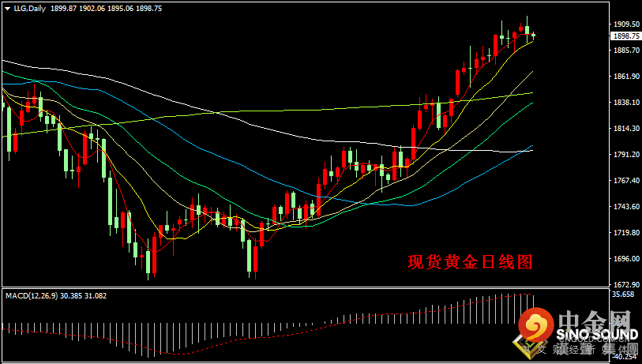This screenshot has height=364, width=642.
Task: Click the 35.658 MACD scale label
Action: [x=625, y=295]
